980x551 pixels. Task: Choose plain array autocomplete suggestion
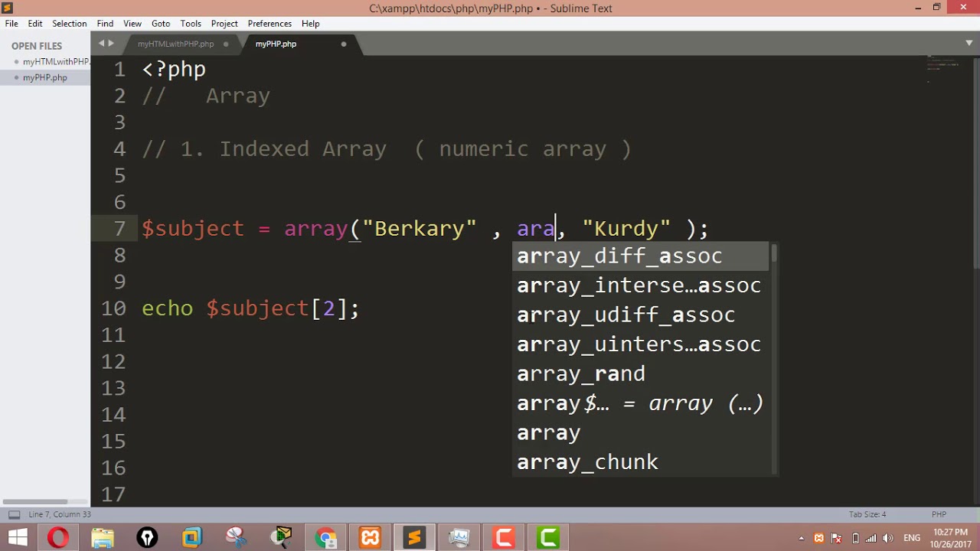click(x=641, y=432)
